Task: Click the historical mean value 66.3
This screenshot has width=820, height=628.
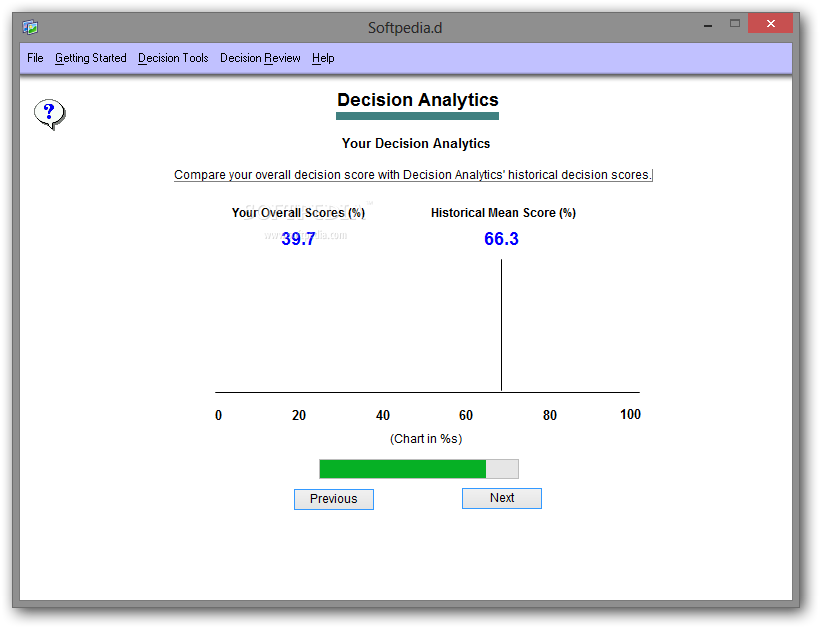Action: point(501,239)
